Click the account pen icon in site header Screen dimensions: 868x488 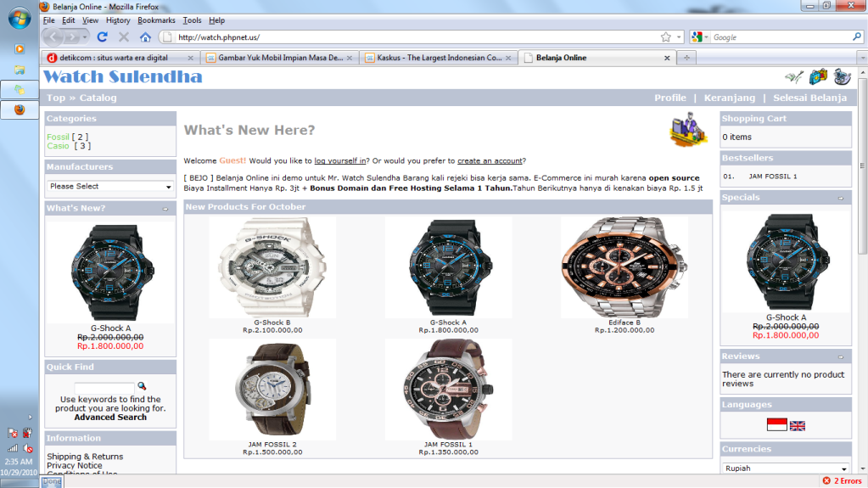pyautogui.click(x=794, y=77)
